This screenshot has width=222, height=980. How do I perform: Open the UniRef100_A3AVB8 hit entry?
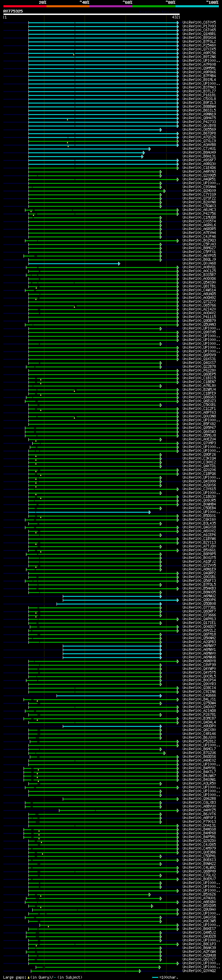(199, 145)
